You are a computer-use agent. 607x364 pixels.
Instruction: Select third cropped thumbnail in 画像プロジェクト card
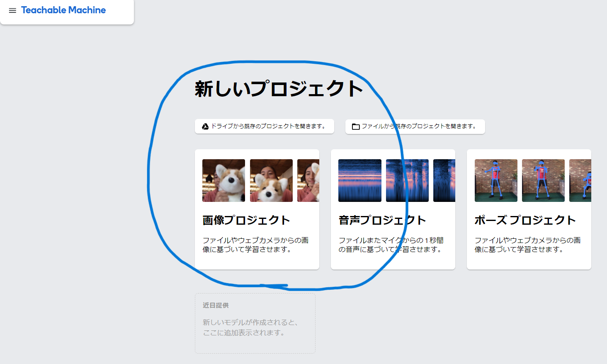click(x=308, y=181)
